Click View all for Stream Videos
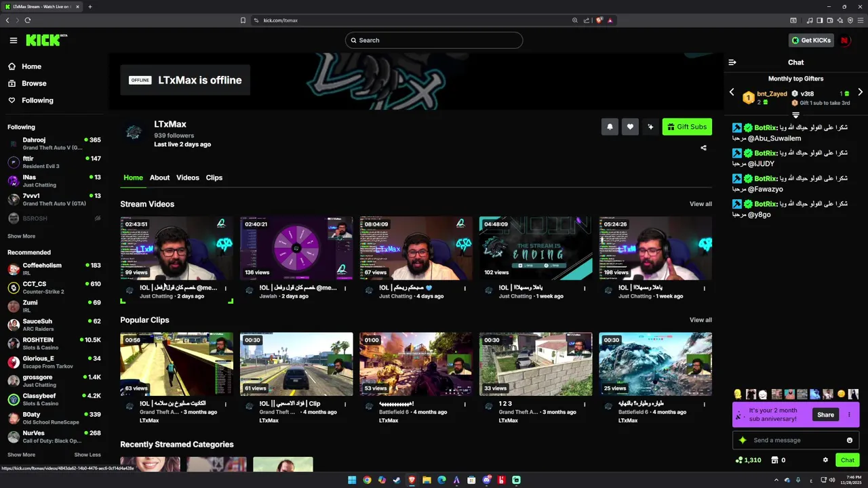The height and width of the screenshot is (488, 868). click(x=701, y=204)
